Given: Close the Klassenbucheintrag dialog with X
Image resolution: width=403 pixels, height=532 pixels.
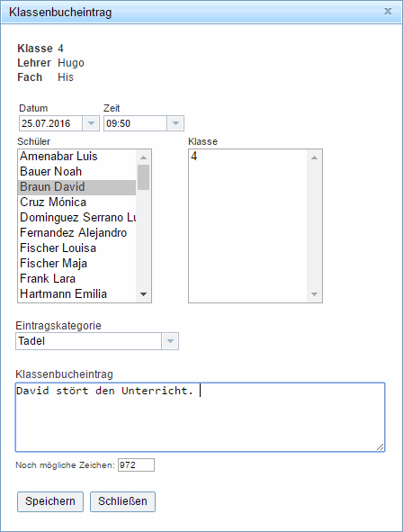Looking at the screenshot, I should [x=388, y=11].
